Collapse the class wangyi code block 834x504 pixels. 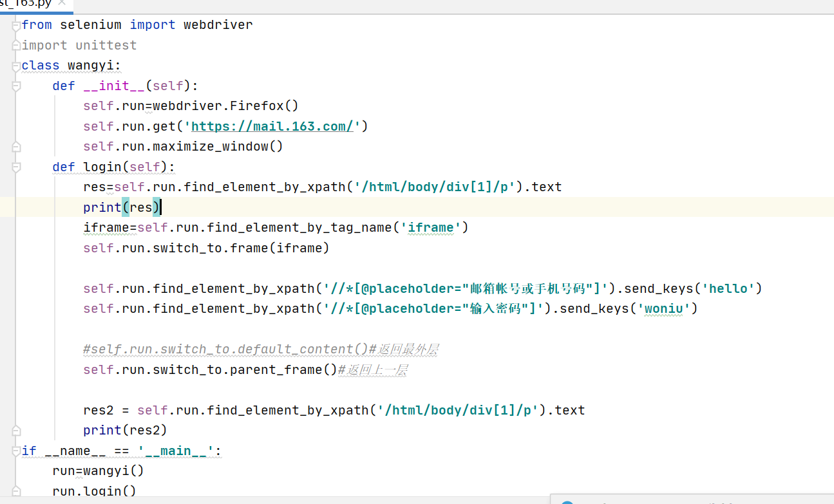[16, 66]
